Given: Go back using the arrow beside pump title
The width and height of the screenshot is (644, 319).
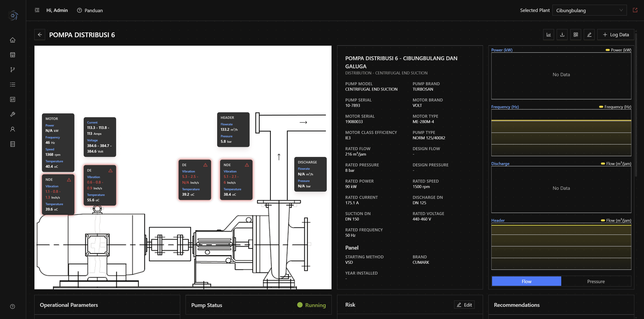Looking at the screenshot, I should [40, 35].
